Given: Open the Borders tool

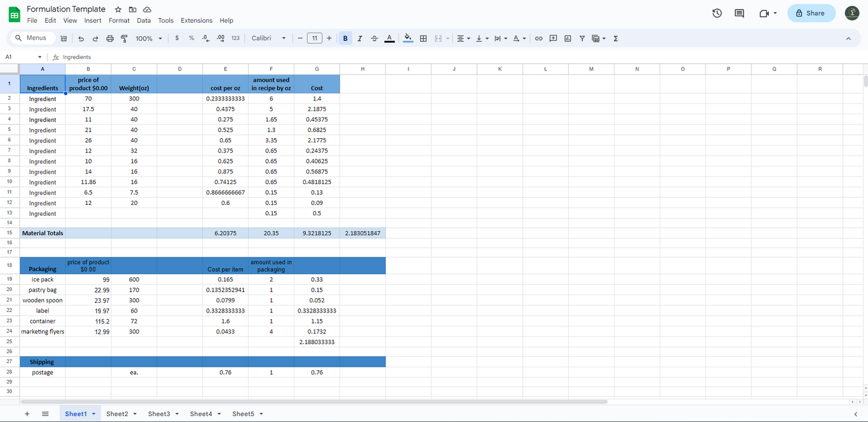Looking at the screenshot, I should (423, 38).
